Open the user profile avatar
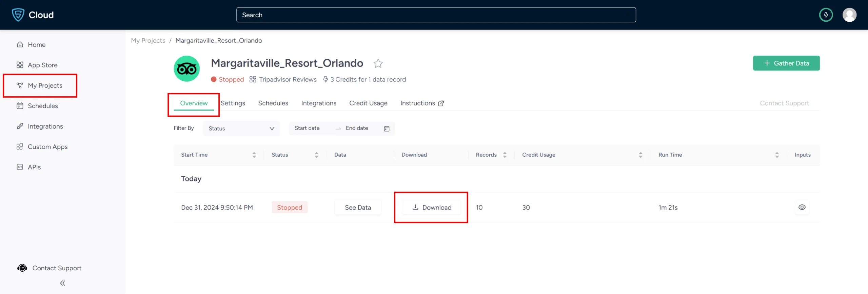 tap(849, 15)
